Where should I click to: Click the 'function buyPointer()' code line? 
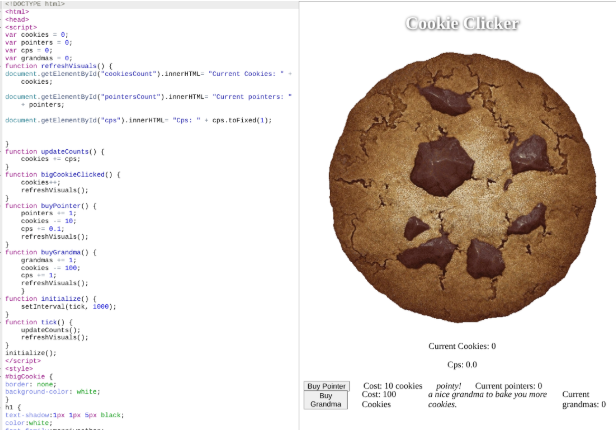[x=51, y=206]
